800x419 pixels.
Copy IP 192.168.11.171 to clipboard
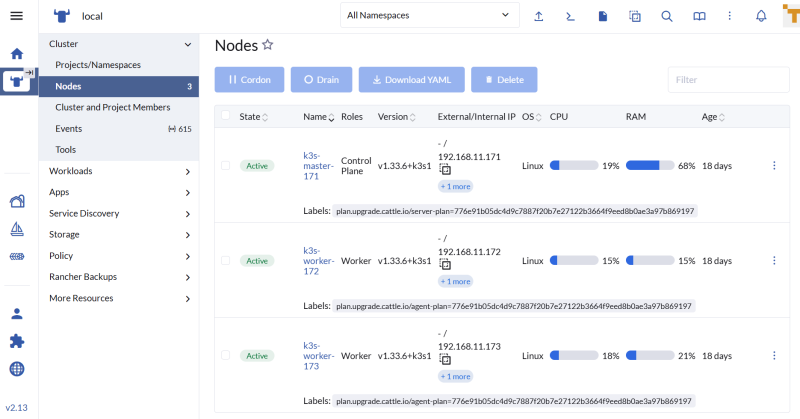pyautogui.click(x=445, y=170)
